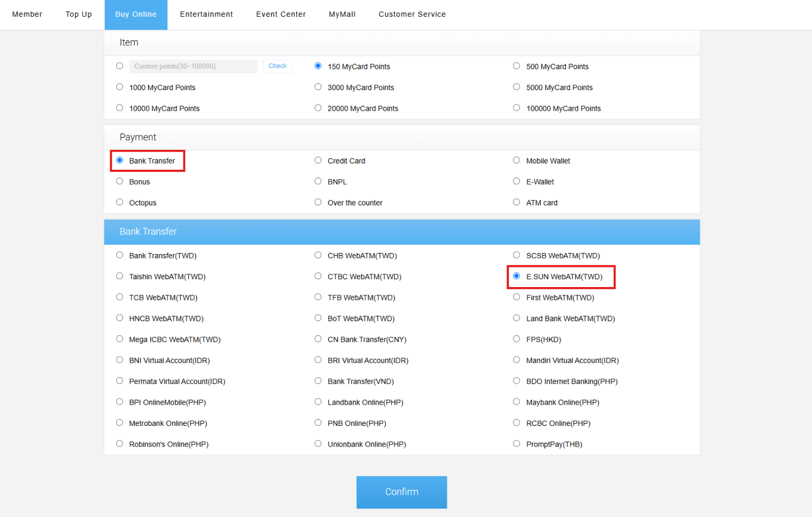Select BoT WebATM(TWD)
The width and height of the screenshot is (812, 517).
[318, 318]
